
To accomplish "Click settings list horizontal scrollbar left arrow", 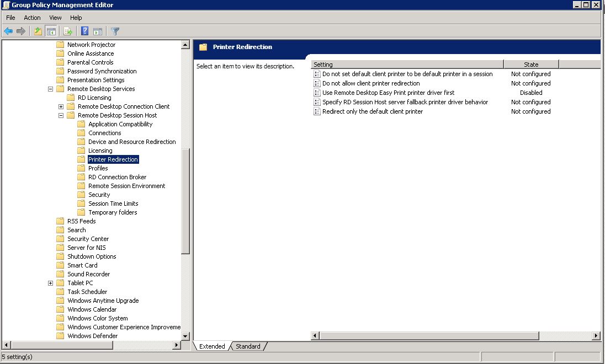I will (315, 336).
